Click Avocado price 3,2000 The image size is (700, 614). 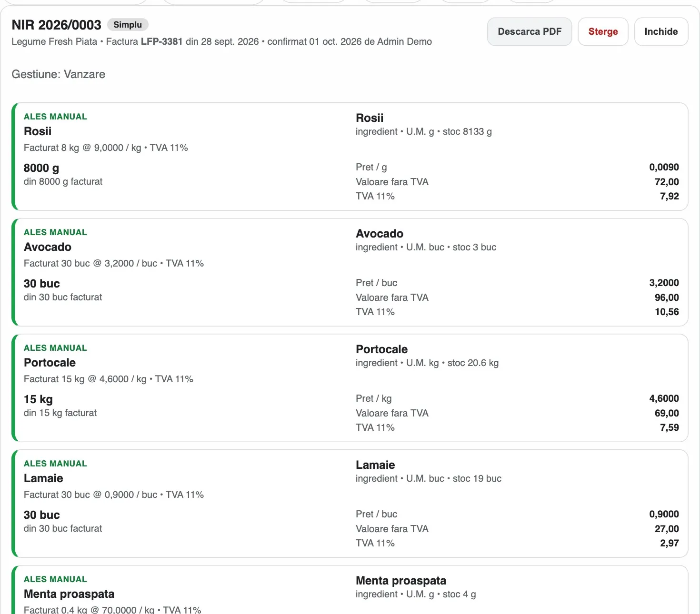click(x=664, y=283)
